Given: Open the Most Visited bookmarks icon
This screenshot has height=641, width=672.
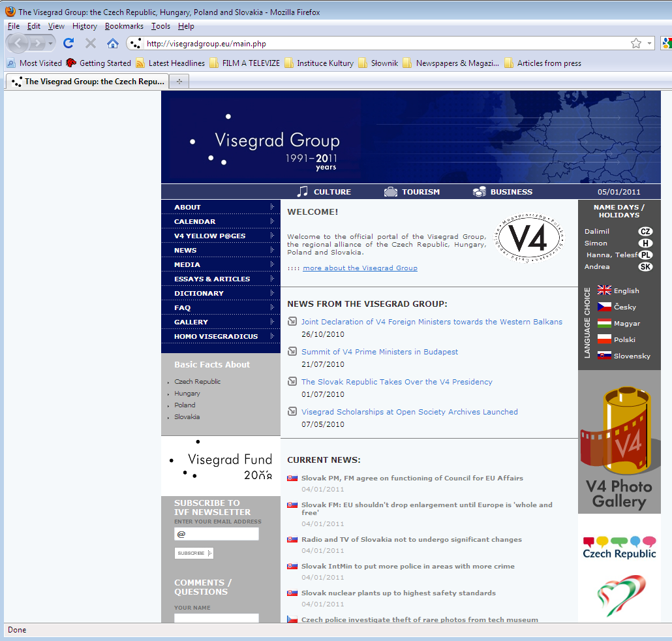Looking at the screenshot, I should tap(11, 63).
